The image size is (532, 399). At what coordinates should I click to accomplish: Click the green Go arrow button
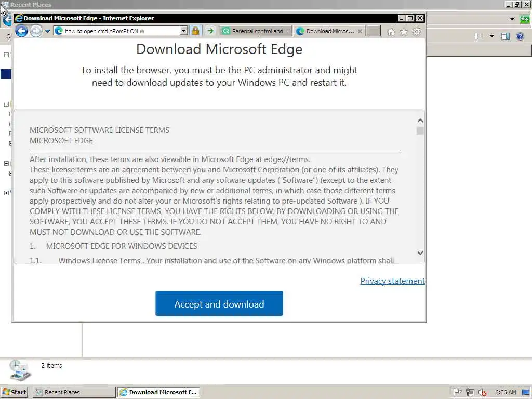pyautogui.click(x=210, y=31)
